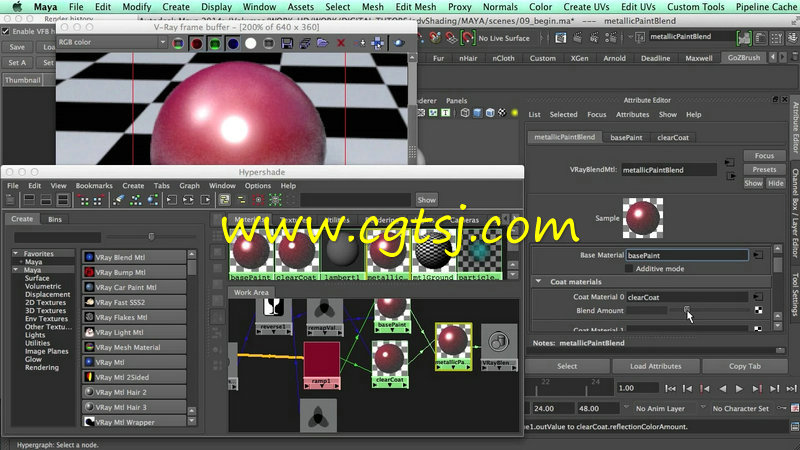Image resolution: width=800 pixels, height=450 pixels.
Task: Click the Focus button in Attribute Editor
Action: pyautogui.click(x=764, y=156)
